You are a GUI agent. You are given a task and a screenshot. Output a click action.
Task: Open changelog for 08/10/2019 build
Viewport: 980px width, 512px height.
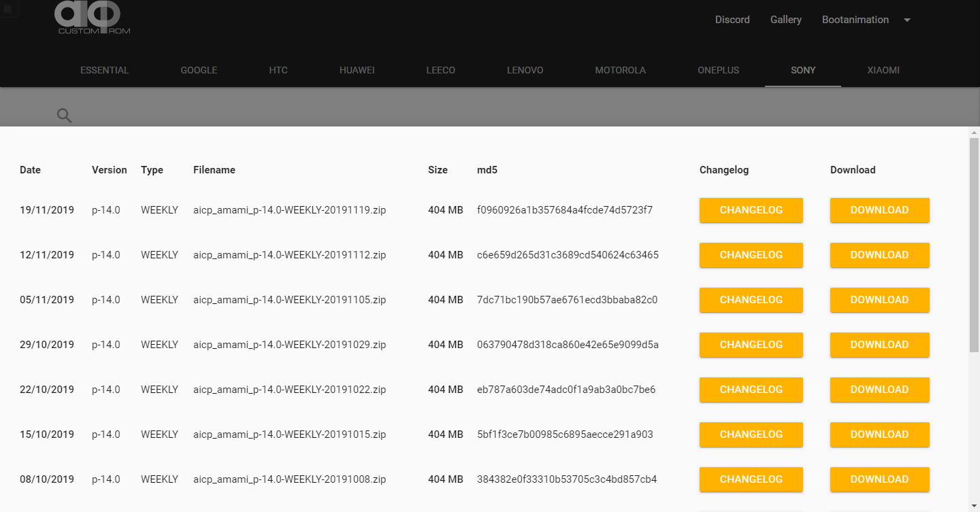[751, 479]
